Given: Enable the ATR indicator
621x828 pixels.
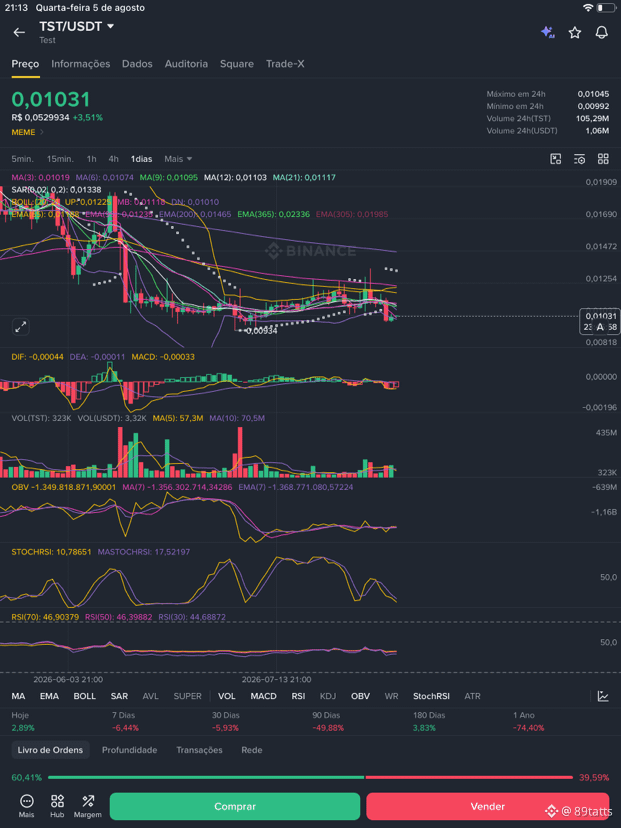Looking at the screenshot, I should pos(472,696).
